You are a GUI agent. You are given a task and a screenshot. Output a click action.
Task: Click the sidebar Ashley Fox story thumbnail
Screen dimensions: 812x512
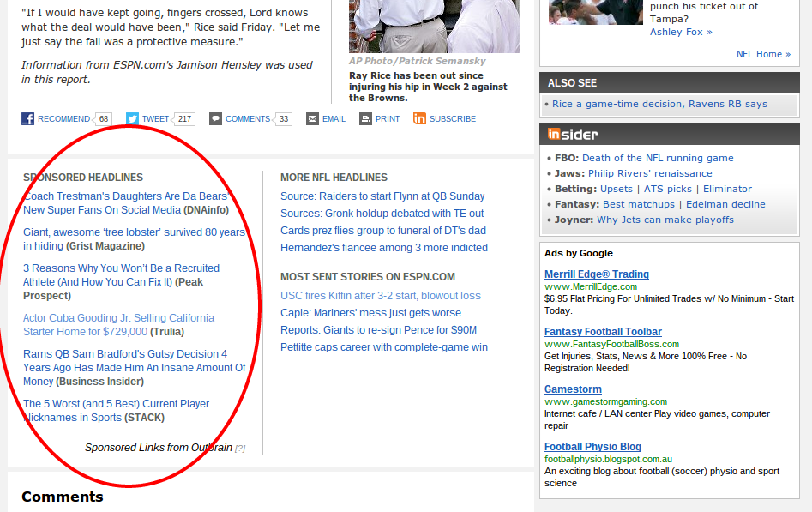coord(596,12)
